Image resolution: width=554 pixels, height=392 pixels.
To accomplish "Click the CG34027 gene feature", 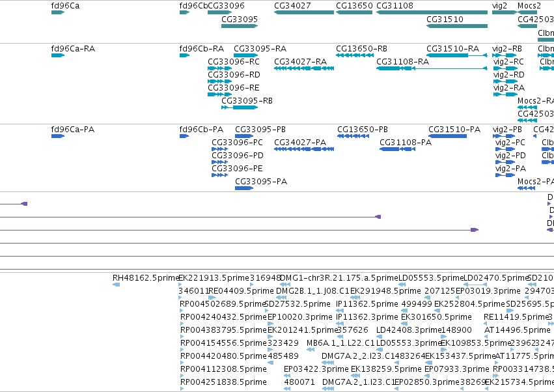I will [304, 12].
